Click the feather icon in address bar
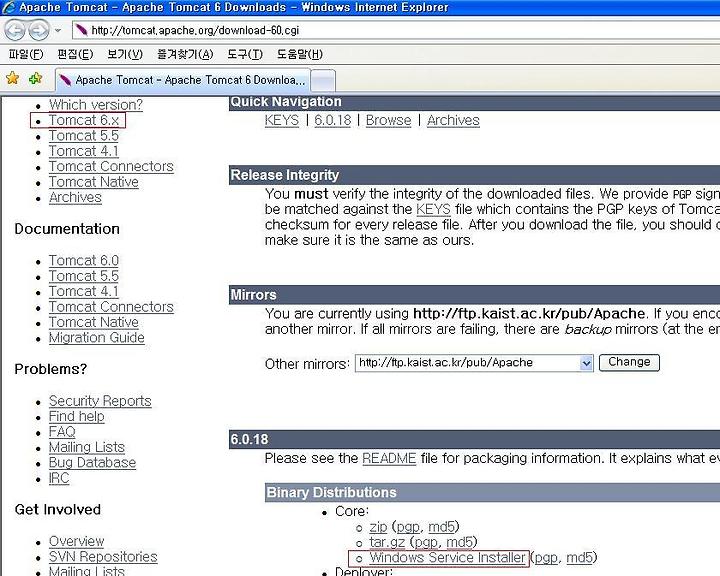 pos(82,30)
